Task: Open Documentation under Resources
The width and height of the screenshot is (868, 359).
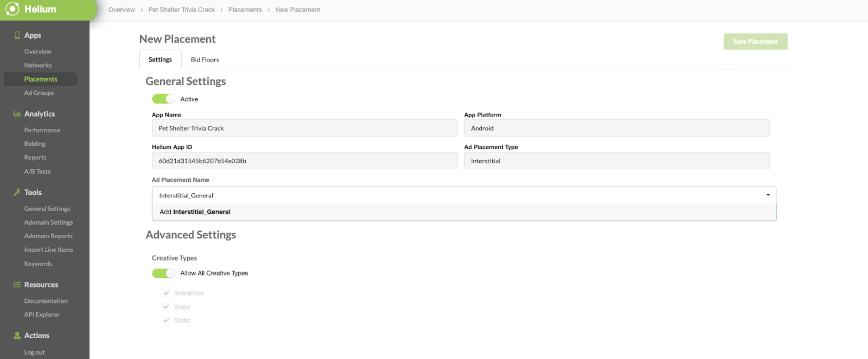Action: pos(46,301)
